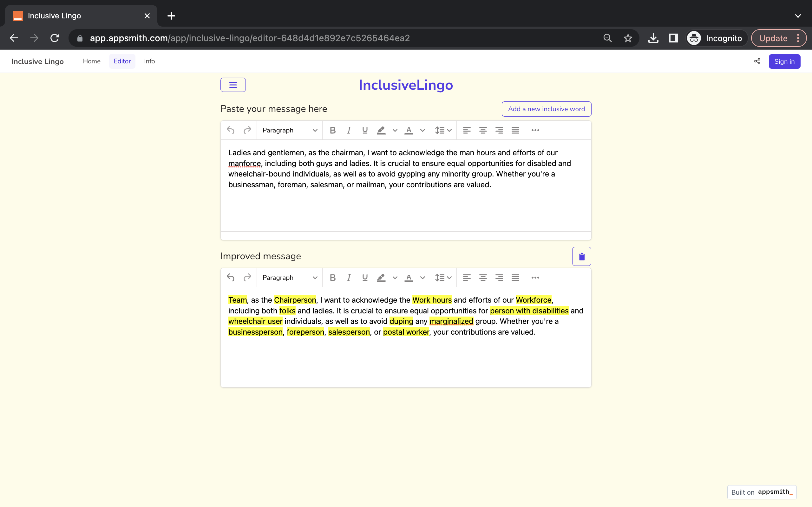Toggle italic in the Improved message editor

point(349,278)
